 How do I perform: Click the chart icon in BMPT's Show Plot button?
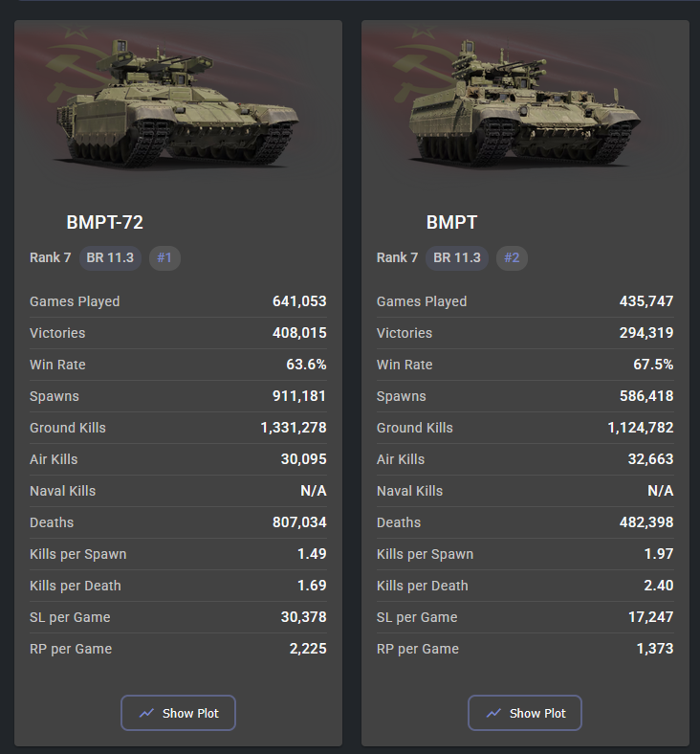(493, 713)
